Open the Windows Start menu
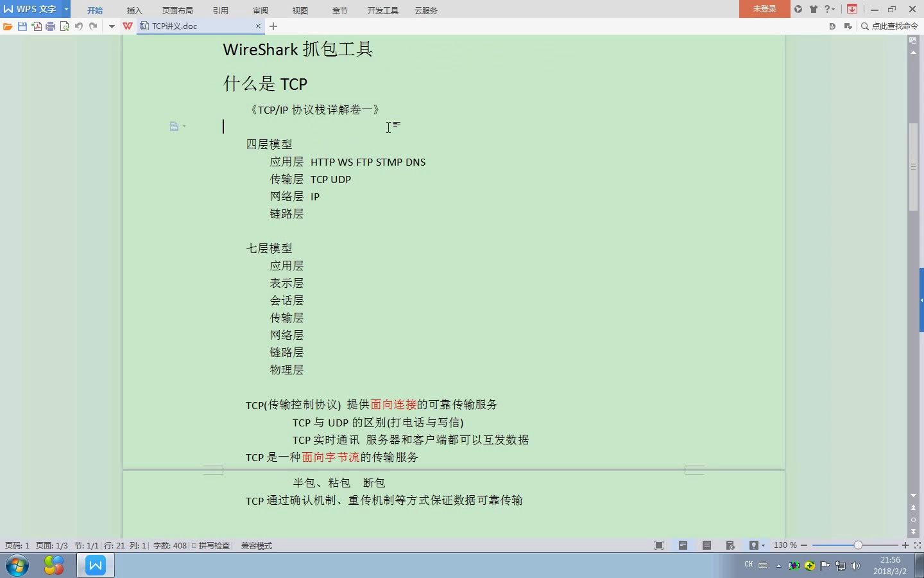Screen dimensions: 924x578 tap(17, 566)
